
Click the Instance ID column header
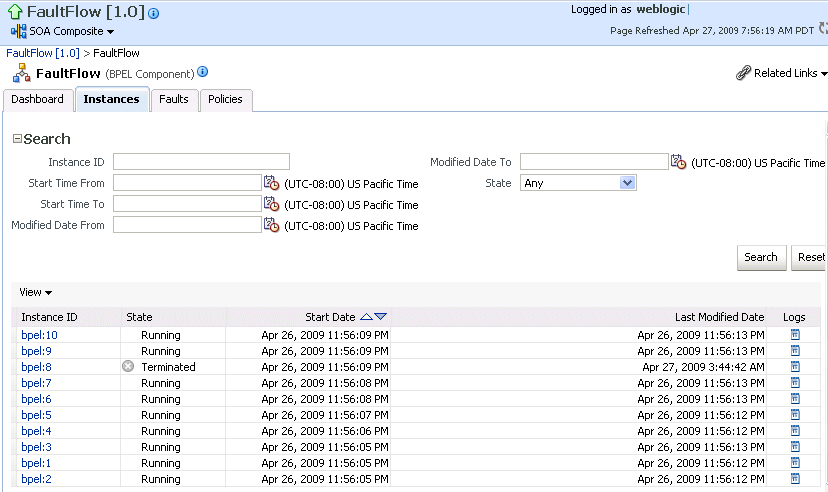point(49,317)
